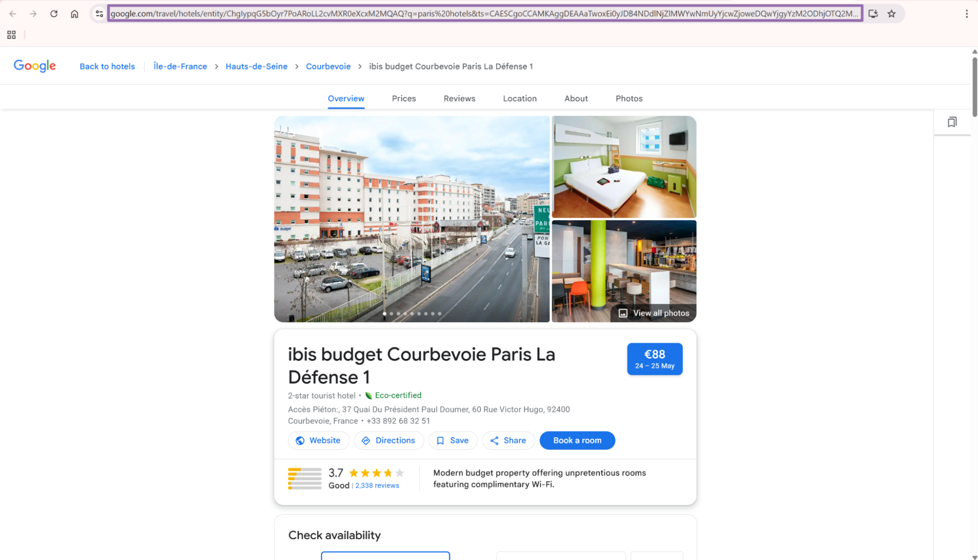Switch to the Reviews tab
The height and width of the screenshot is (560, 978).
459,98
